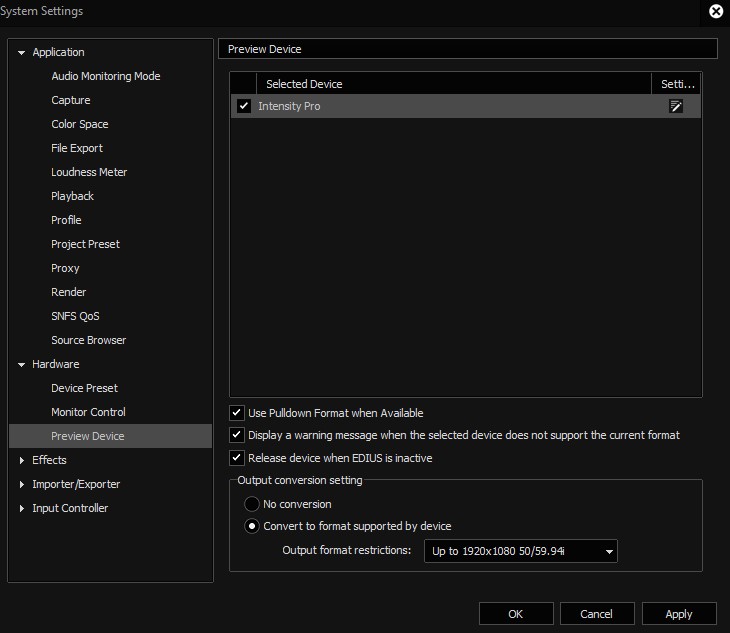Open Loudness Meter settings
The height and width of the screenshot is (633, 730).
click(x=89, y=172)
